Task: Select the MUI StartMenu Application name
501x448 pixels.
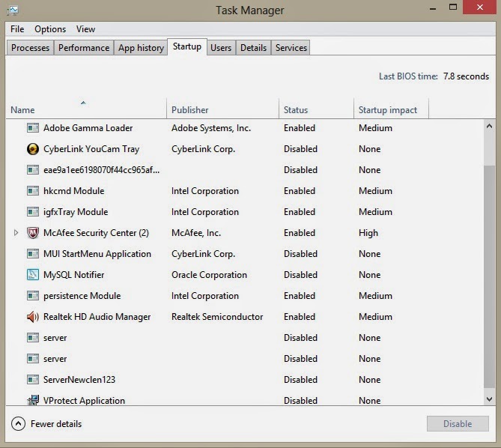Action: (97, 254)
